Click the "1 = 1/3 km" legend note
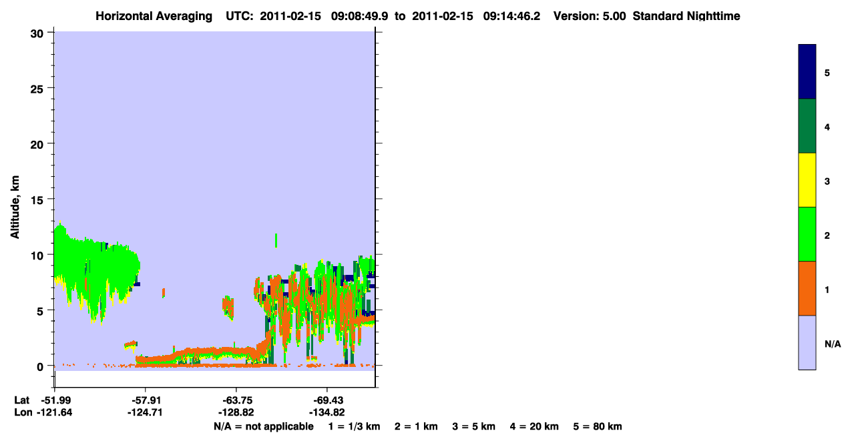The width and height of the screenshot is (868, 445). [355, 426]
